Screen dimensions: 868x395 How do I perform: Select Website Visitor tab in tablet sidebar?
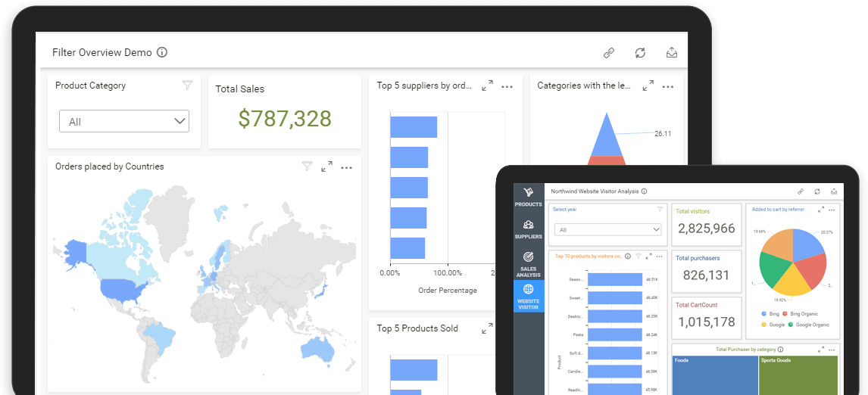529,296
